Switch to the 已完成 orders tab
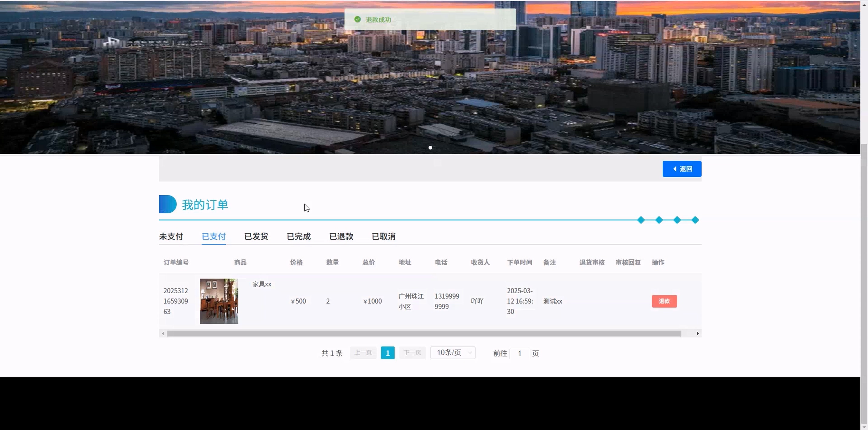Viewport: 868px width, 430px height. [x=298, y=236]
